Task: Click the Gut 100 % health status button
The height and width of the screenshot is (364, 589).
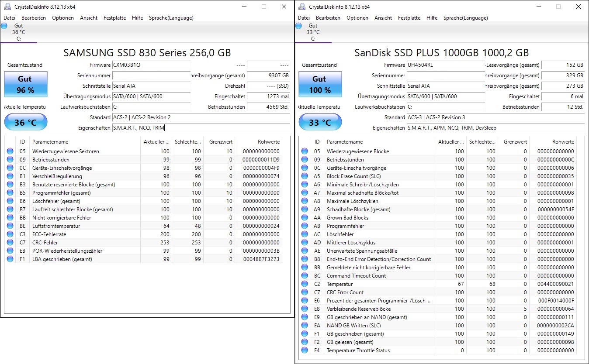Action: click(320, 84)
